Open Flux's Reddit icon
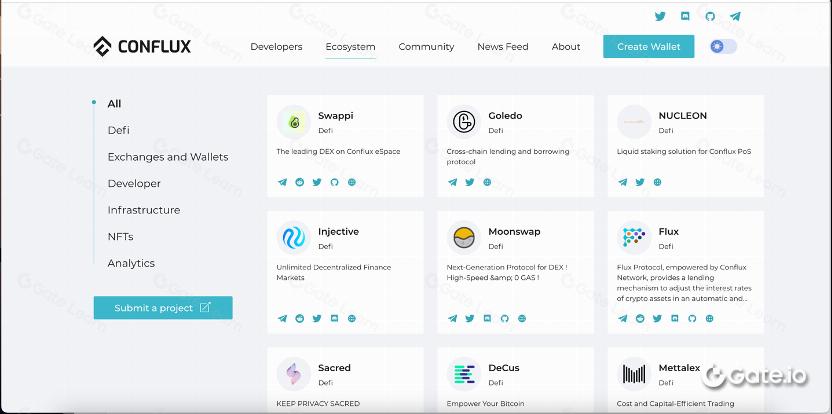 coord(640,318)
